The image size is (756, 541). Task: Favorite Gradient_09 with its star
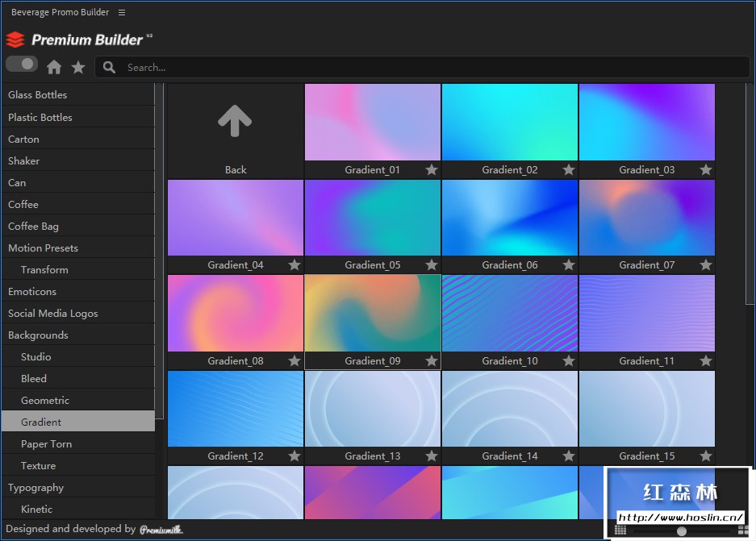(432, 361)
